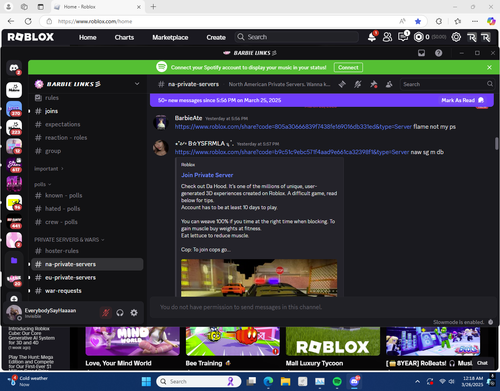Dismiss the Spotify connect banner
This screenshot has width=500, height=391.
[x=489, y=67]
